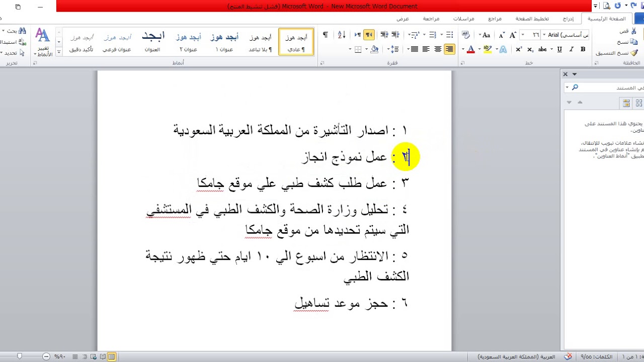Click the proofing errors icon in status bar
Viewport: 644px width, 362px height.
pyautogui.click(x=568, y=357)
